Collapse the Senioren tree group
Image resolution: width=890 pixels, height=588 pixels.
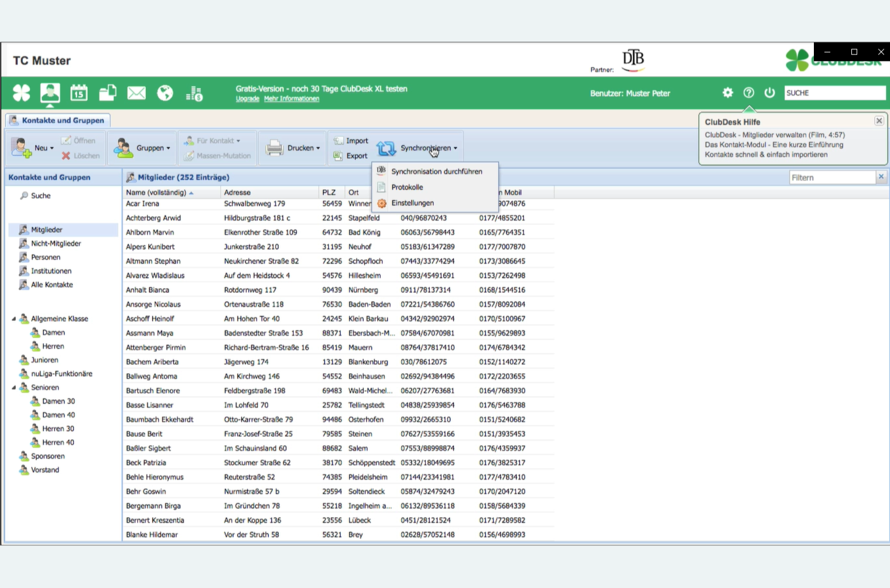click(14, 388)
